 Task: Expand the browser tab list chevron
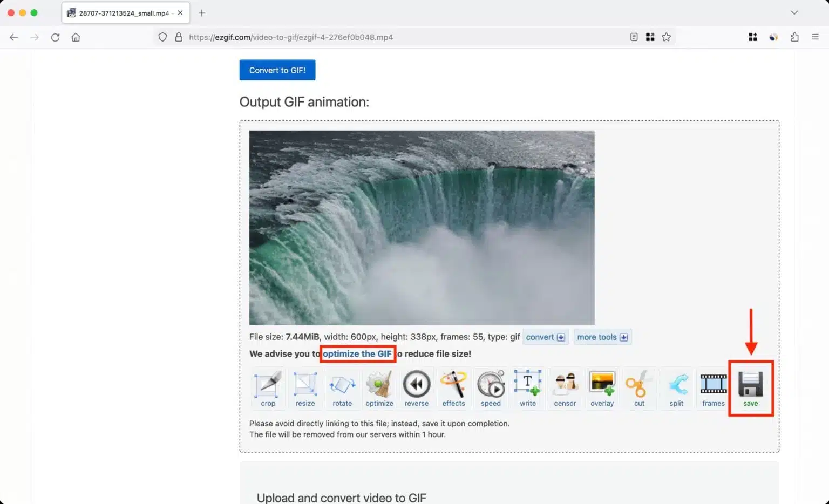pos(794,12)
